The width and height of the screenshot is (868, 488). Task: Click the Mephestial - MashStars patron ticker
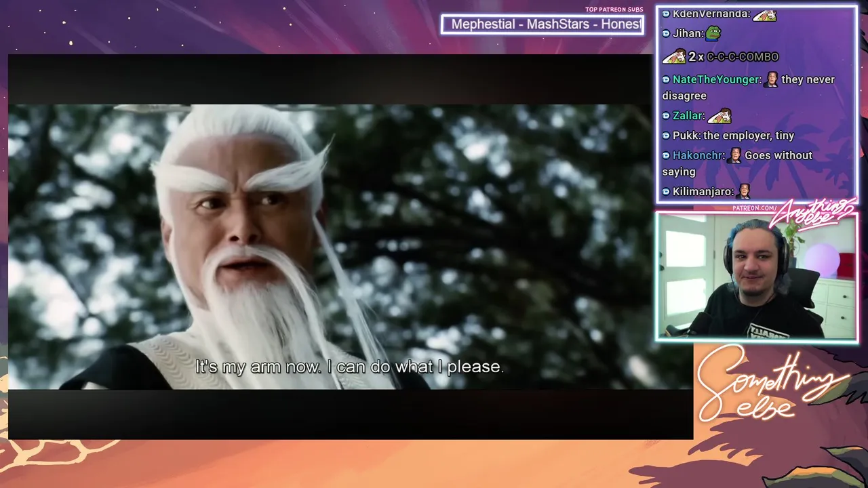pyautogui.click(x=542, y=24)
